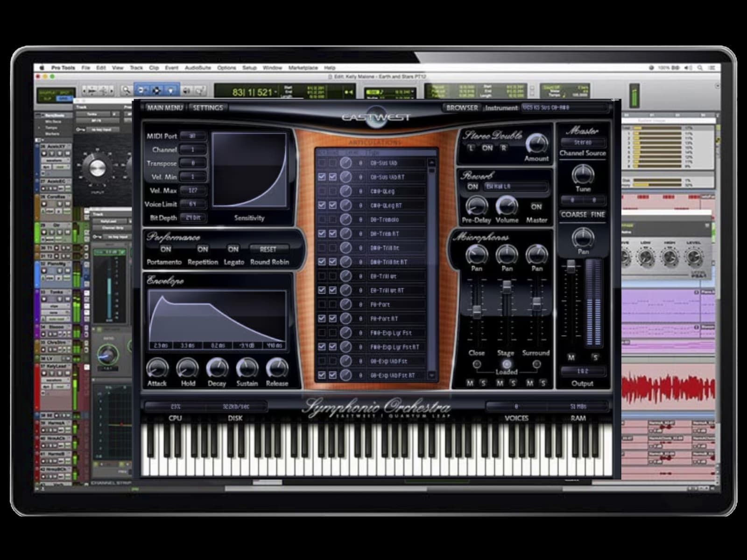Screen dimensions: 747x560
Task: Click the Stage microphone fader
Action: [507, 287]
